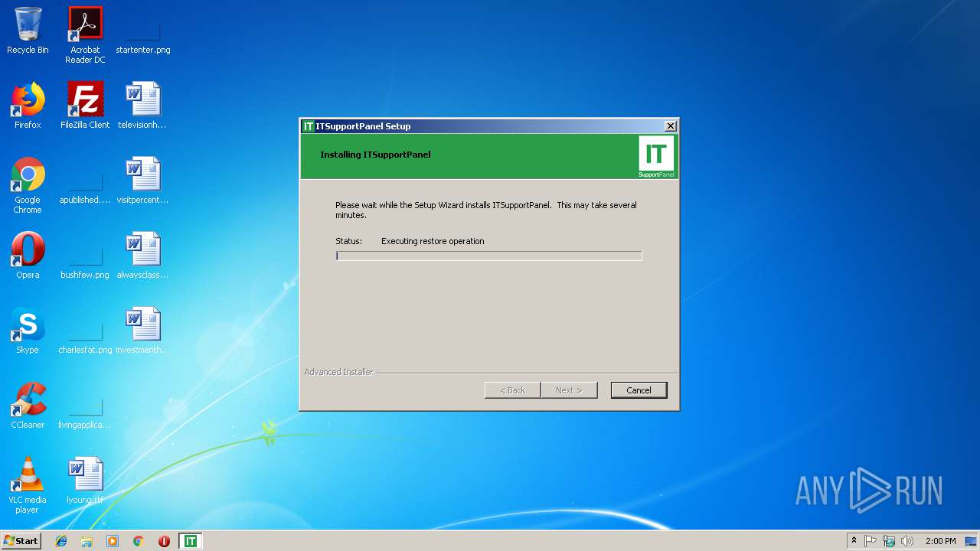Screen dimensions: 980x551
Task: Launch Firefox from desktop shortcut
Action: (28, 106)
